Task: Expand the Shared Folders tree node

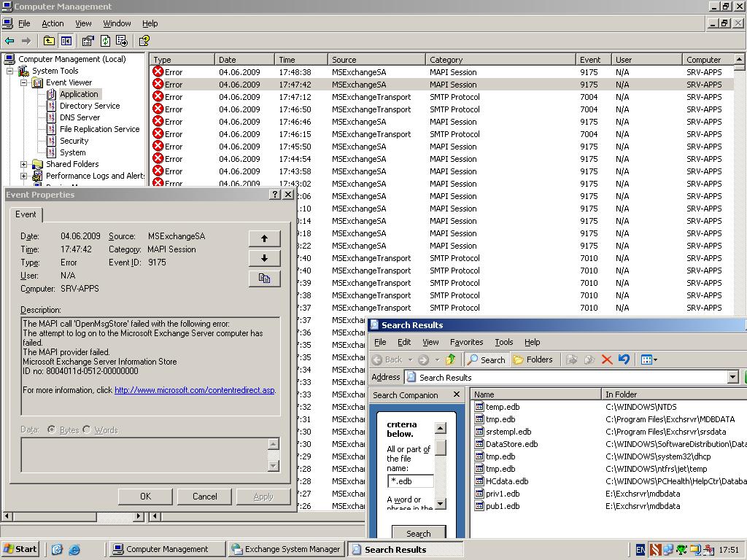Action: 23,164
